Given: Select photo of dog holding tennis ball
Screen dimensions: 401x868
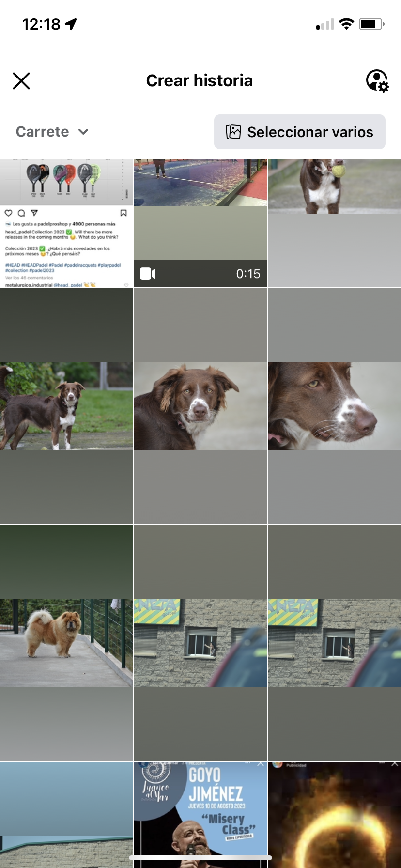Looking at the screenshot, I should (x=335, y=223).
